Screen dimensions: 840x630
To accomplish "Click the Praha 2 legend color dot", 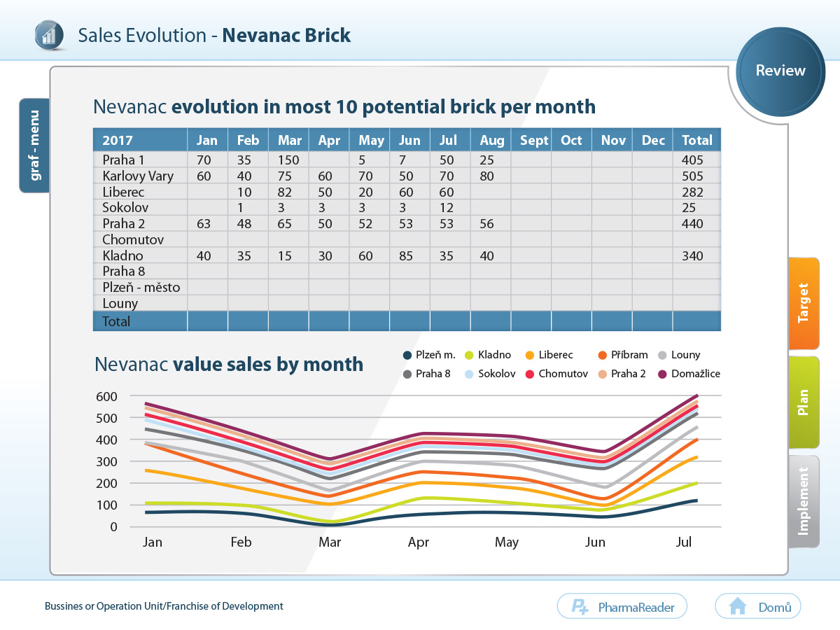I will tap(602, 374).
